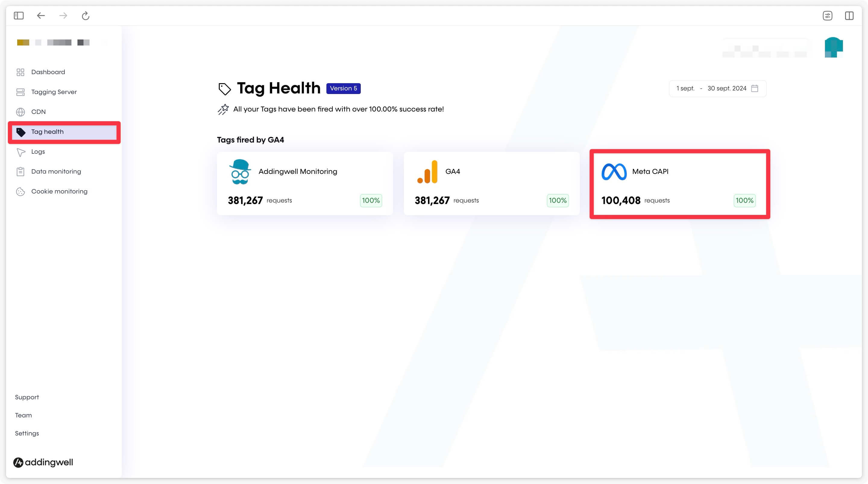This screenshot has height=484, width=868.
Task: Toggle the browser sidebar panel icon
Action: point(18,15)
